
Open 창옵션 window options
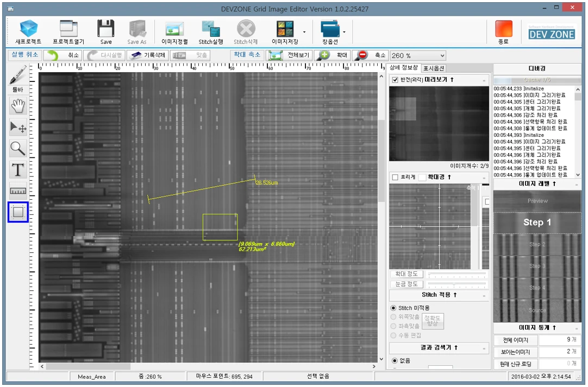[330, 32]
